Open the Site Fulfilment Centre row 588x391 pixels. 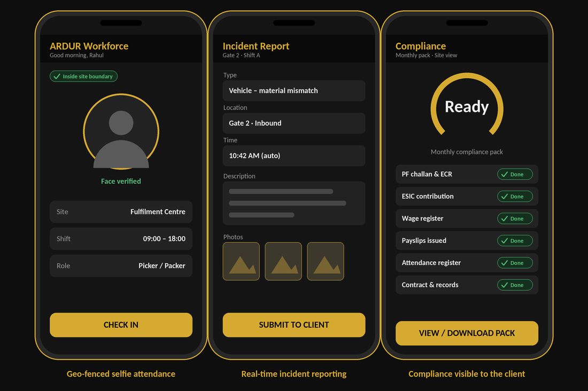(121, 212)
